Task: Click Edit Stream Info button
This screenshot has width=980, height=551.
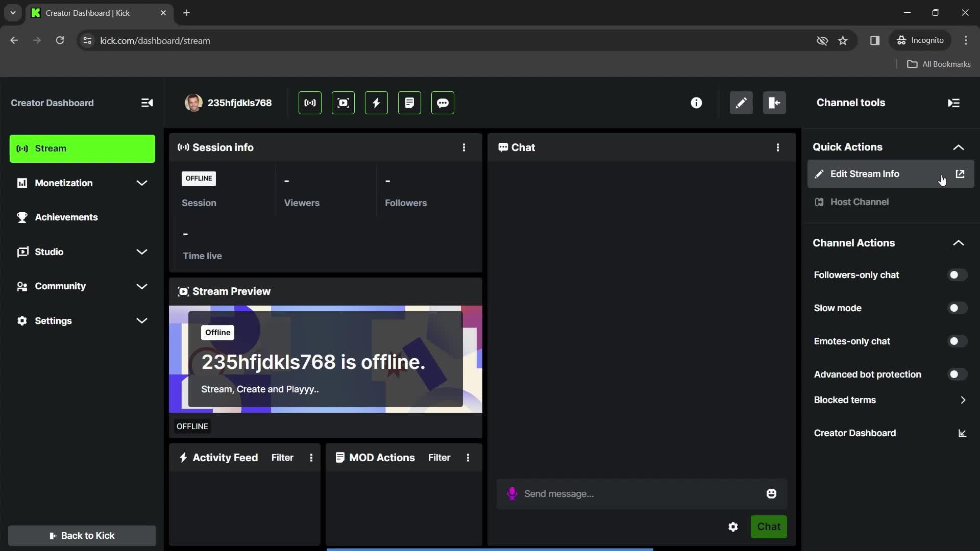Action: tap(865, 173)
